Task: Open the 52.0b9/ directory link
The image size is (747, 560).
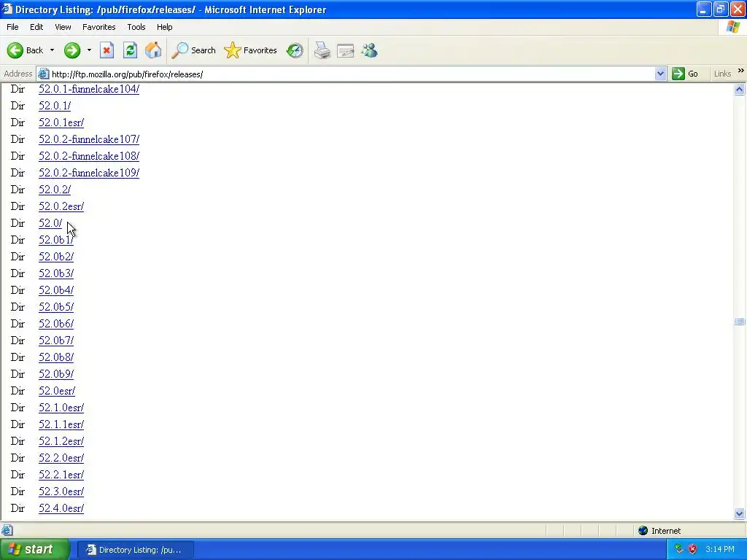Action: point(55,374)
